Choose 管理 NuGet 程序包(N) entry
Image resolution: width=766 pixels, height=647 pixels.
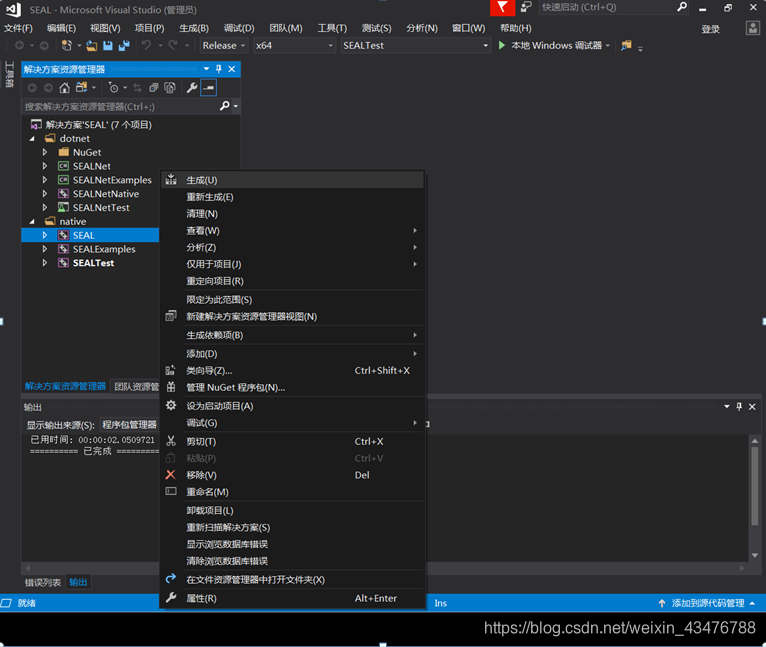point(292,388)
